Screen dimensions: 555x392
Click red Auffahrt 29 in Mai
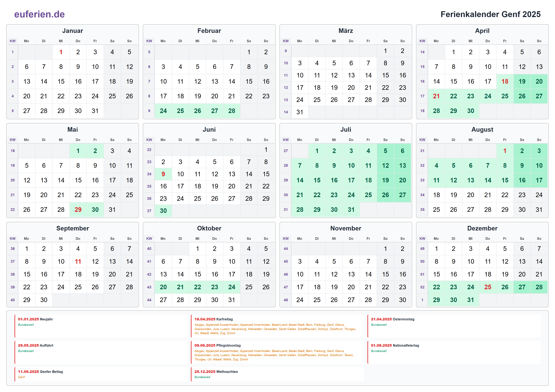coord(78,210)
